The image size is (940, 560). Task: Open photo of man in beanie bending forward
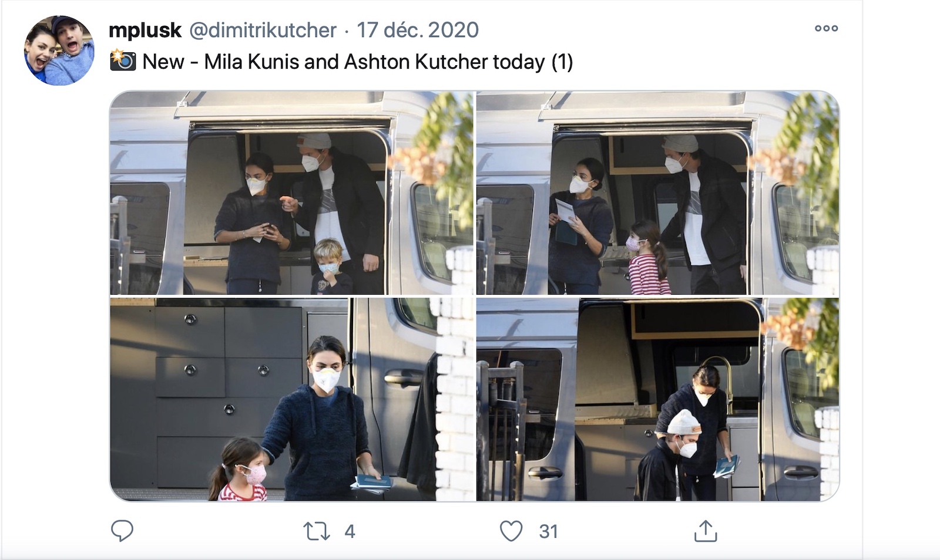click(x=657, y=399)
